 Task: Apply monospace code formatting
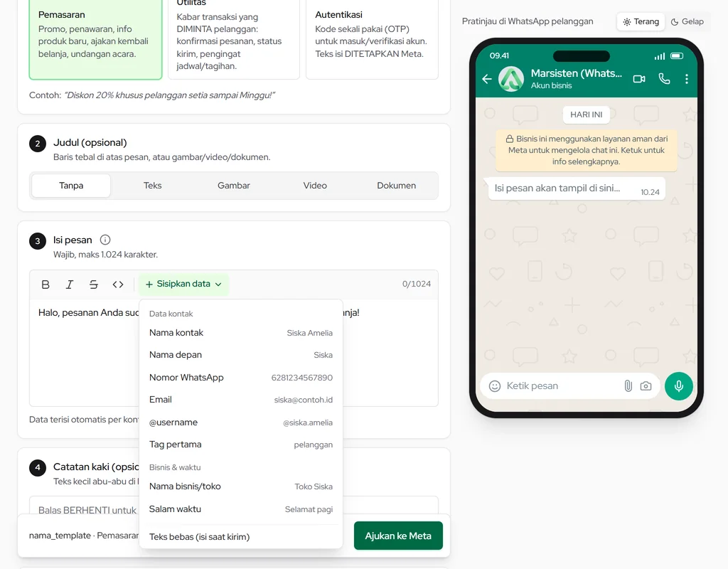pyautogui.click(x=118, y=284)
